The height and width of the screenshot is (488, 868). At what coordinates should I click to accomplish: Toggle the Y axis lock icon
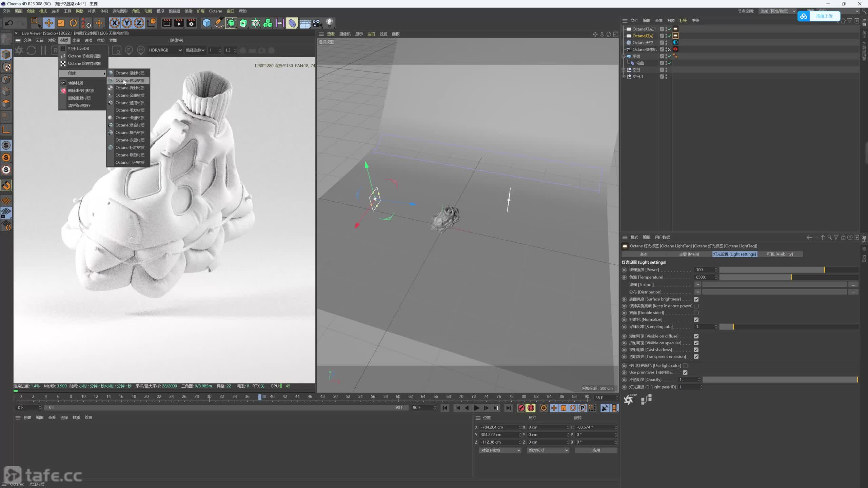(127, 23)
